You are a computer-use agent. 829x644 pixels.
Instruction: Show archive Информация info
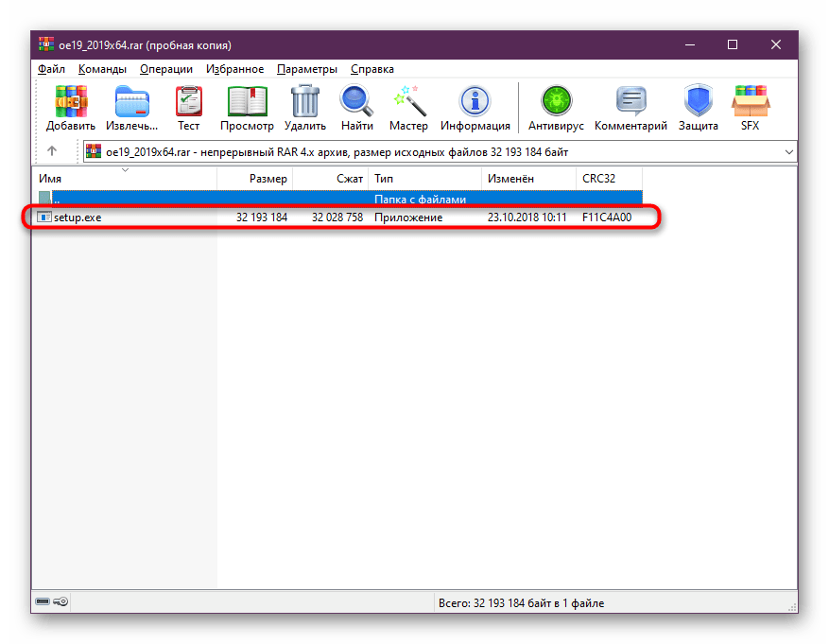pos(475,107)
